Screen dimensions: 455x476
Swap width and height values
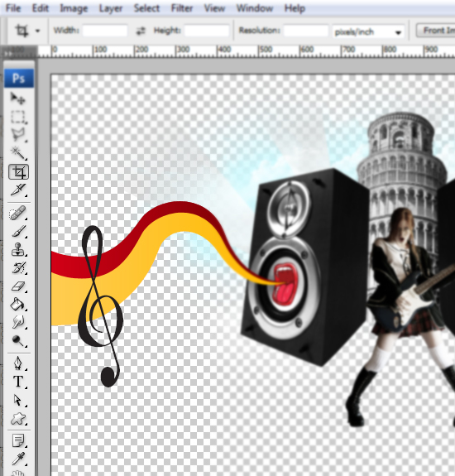tap(141, 31)
